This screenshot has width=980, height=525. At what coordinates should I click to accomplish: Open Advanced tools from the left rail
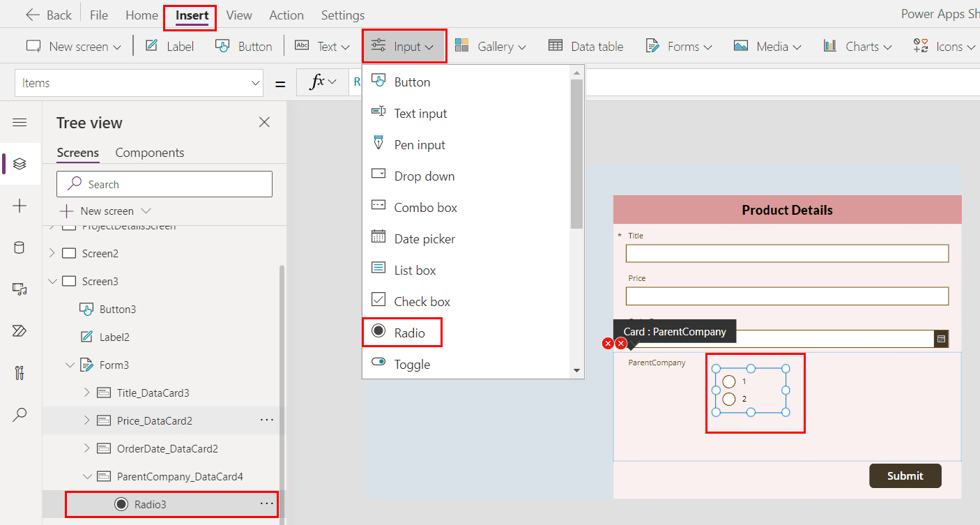click(x=20, y=372)
